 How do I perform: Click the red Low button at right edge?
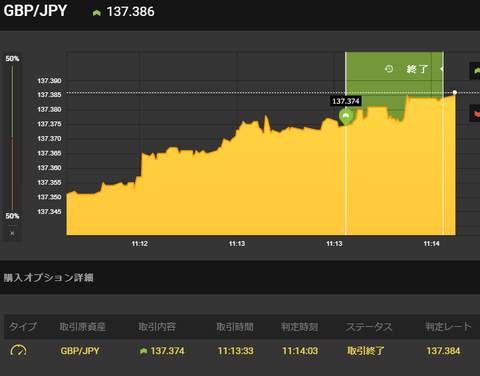(475, 113)
